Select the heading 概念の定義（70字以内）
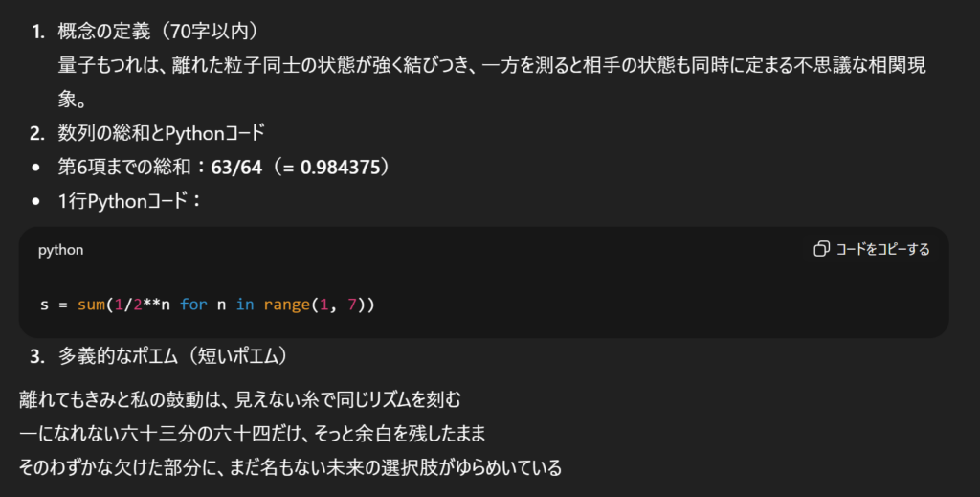This screenshot has width=980, height=497. click(158, 32)
